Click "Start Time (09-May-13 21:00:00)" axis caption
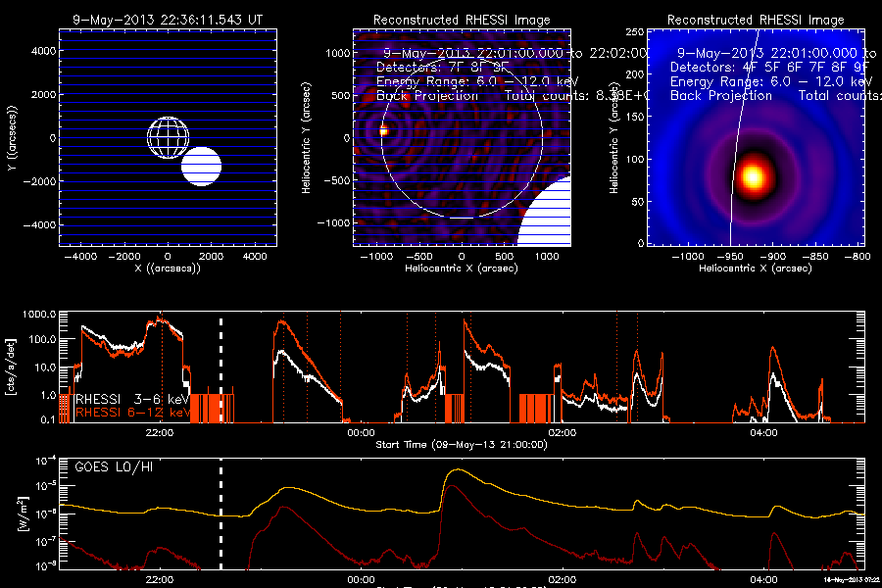The width and height of the screenshot is (882, 588). click(462, 445)
